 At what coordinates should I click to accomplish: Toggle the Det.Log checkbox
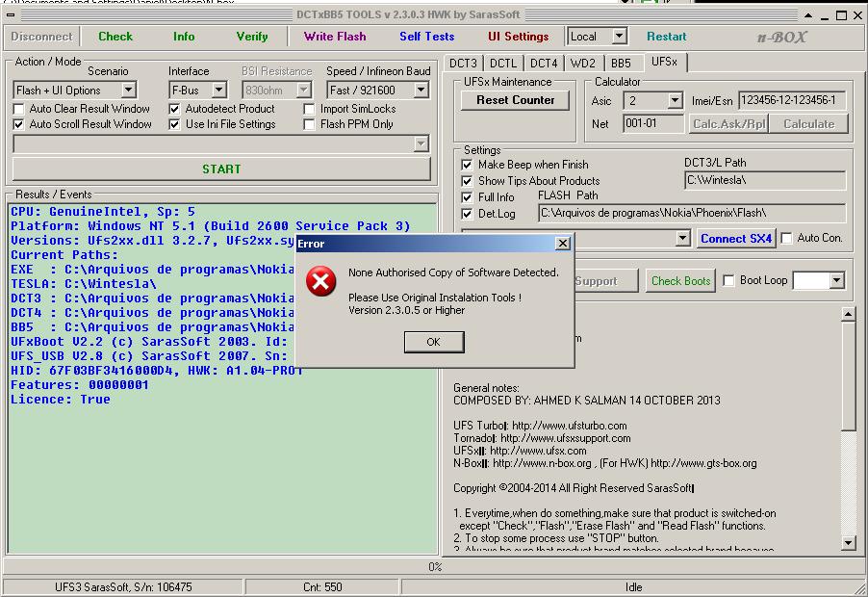pyautogui.click(x=468, y=213)
